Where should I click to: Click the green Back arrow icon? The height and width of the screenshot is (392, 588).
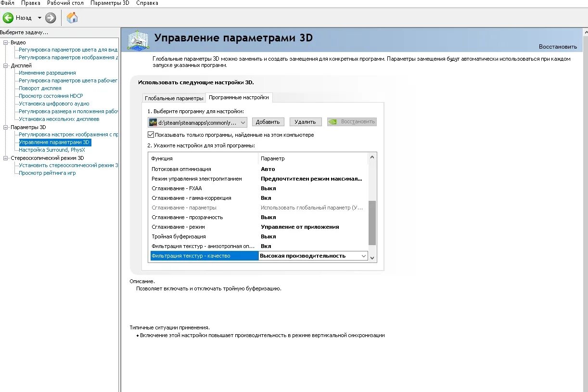(x=8, y=18)
